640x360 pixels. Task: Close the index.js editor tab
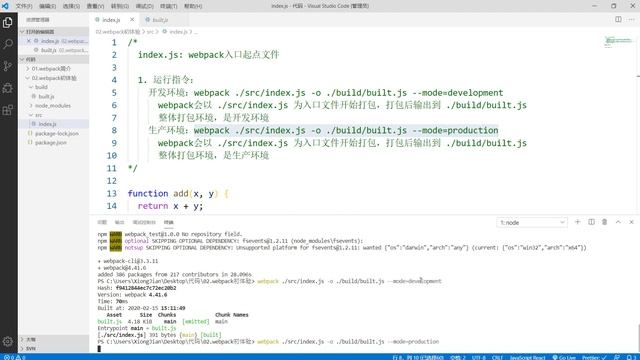pyautogui.click(x=132, y=20)
